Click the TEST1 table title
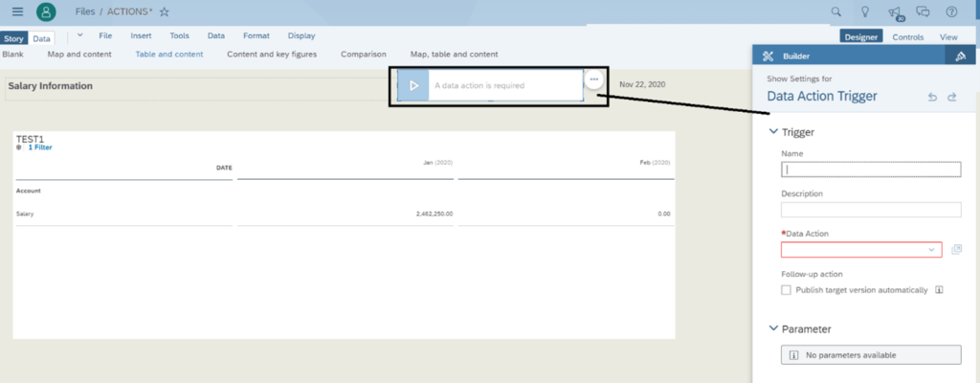Viewport: 980px width, 383px height. tap(30, 139)
